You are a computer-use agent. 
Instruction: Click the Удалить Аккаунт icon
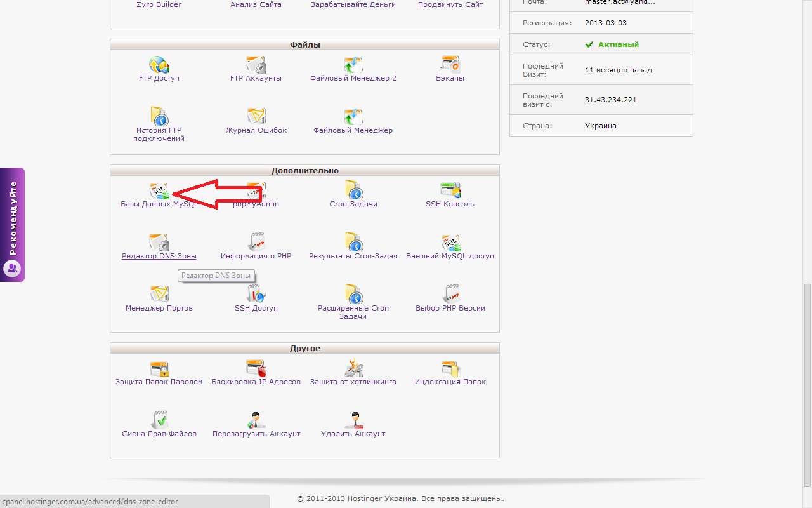tap(353, 420)
